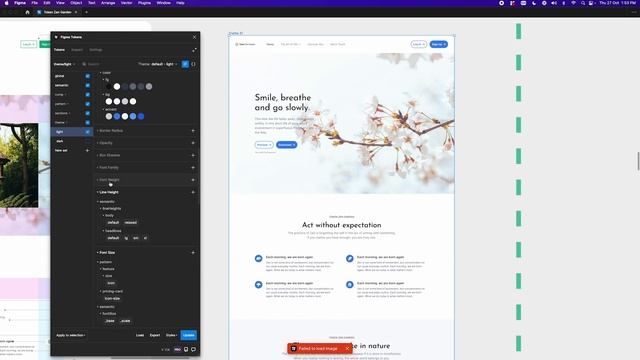Select the relaxed body lineheight token
Screen dimensions: 640x360
(131, 222)
